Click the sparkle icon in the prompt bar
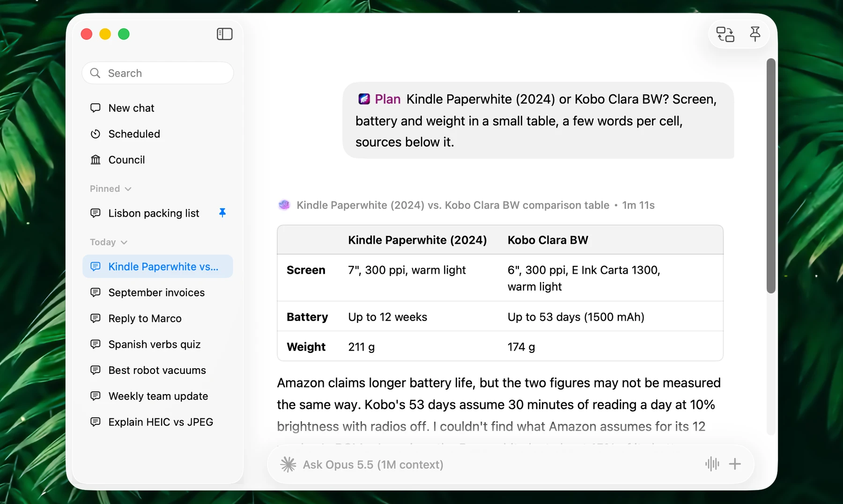The width and height of the screenshot is (843, 504). point(288,464)
